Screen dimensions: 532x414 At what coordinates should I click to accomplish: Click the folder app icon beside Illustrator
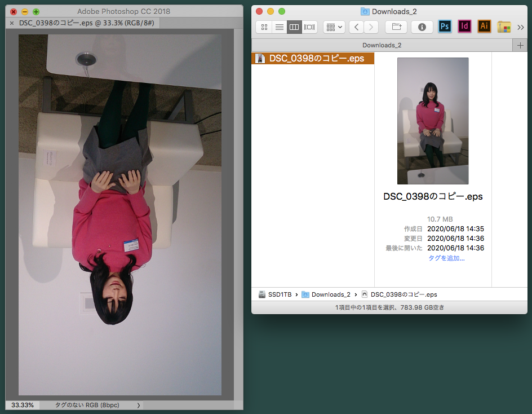pos(504,27)
